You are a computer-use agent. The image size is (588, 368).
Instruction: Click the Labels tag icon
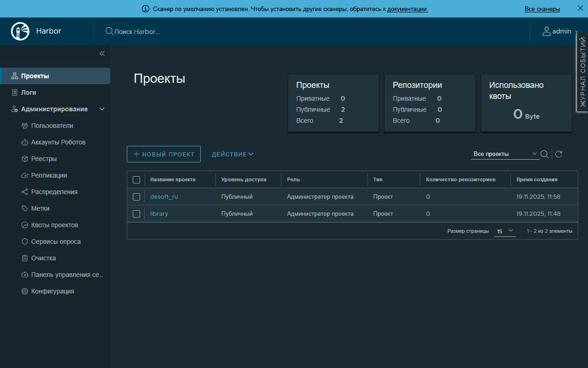point(25,208)
